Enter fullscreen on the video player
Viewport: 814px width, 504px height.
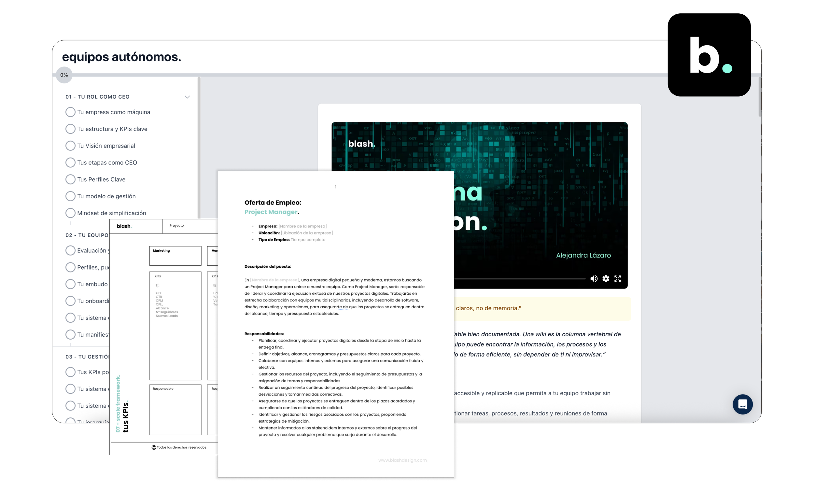(618, 279)
